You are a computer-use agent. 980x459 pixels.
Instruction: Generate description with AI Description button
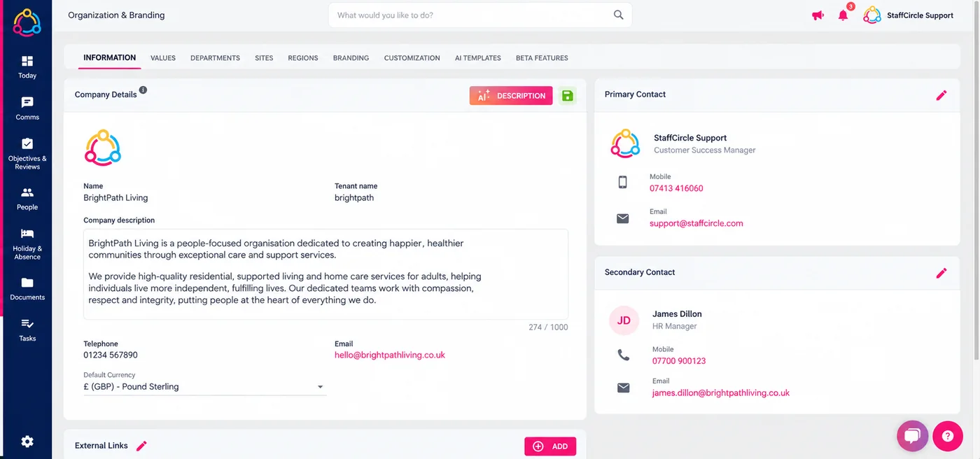(511, 96)
